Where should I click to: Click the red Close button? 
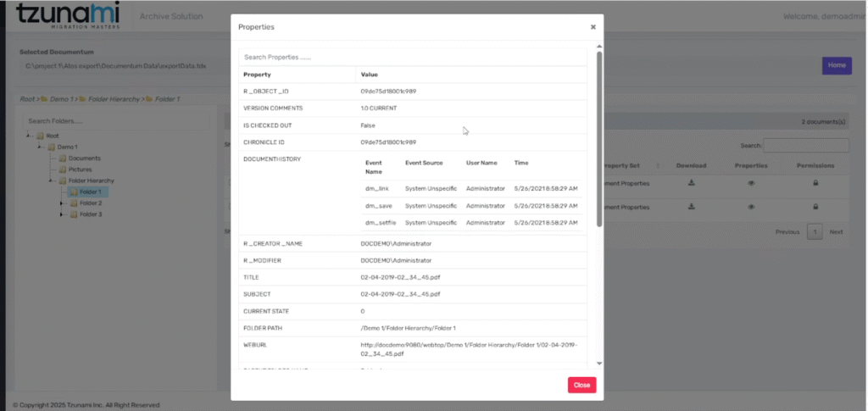tap(581, 385)
